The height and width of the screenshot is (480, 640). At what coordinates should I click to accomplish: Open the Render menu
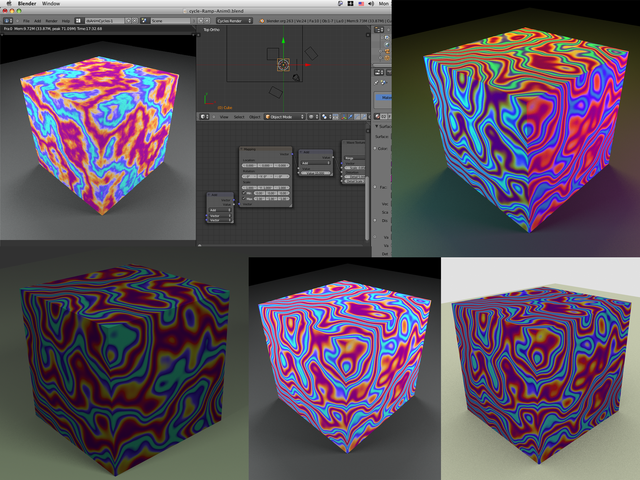click(x=50, y=19)
